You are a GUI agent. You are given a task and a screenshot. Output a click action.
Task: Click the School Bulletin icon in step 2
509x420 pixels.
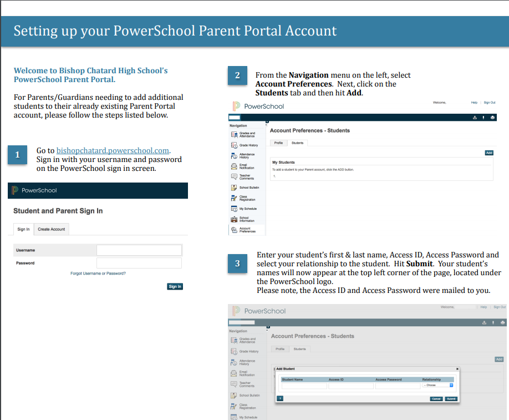click(x=234, y=188)
